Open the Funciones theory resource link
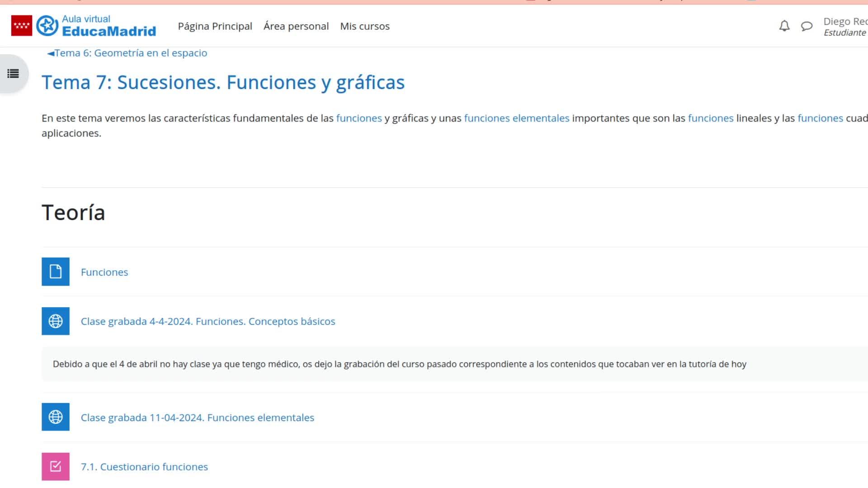Image resolution: width=868 pixels, height=488 pixels. pyautogui.click(x=104, y=272)
